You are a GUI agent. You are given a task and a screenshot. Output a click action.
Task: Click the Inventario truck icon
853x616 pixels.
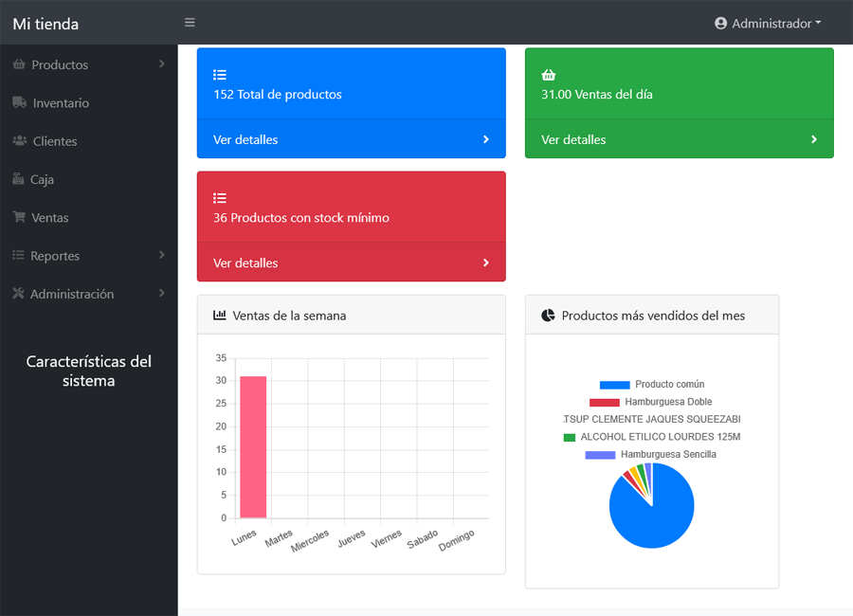(x=20, y=102)
